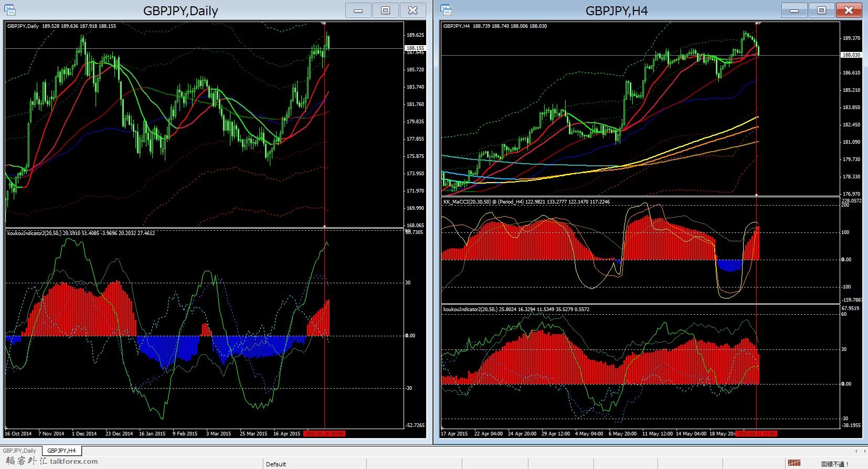This screenshot has height=469, width=868.
Task: Click the 11 May 12:00 date label
Action: point(657,434)
